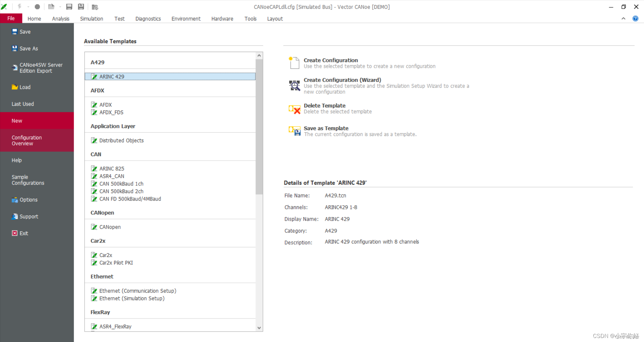Switch to the Test ribbon tab
The height and width of the screenshot is (342, 644).
tap(119, 19)
